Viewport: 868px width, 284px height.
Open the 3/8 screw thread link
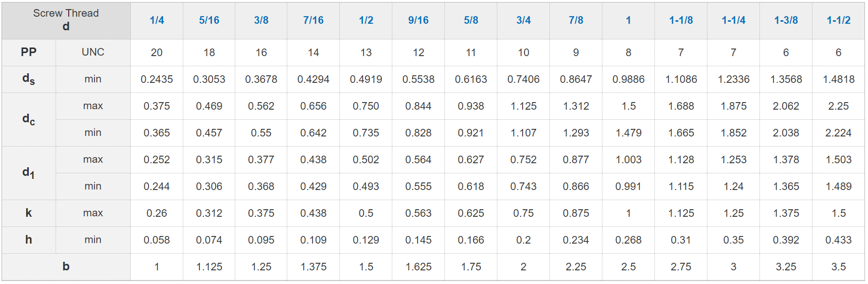pos(261,20)
